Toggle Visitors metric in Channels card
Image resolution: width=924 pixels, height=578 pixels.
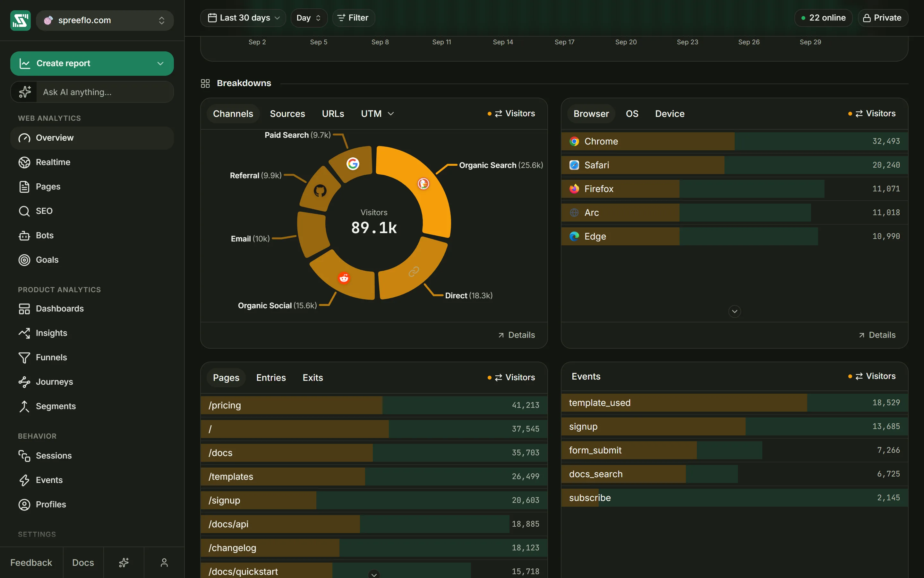(511, 114)
